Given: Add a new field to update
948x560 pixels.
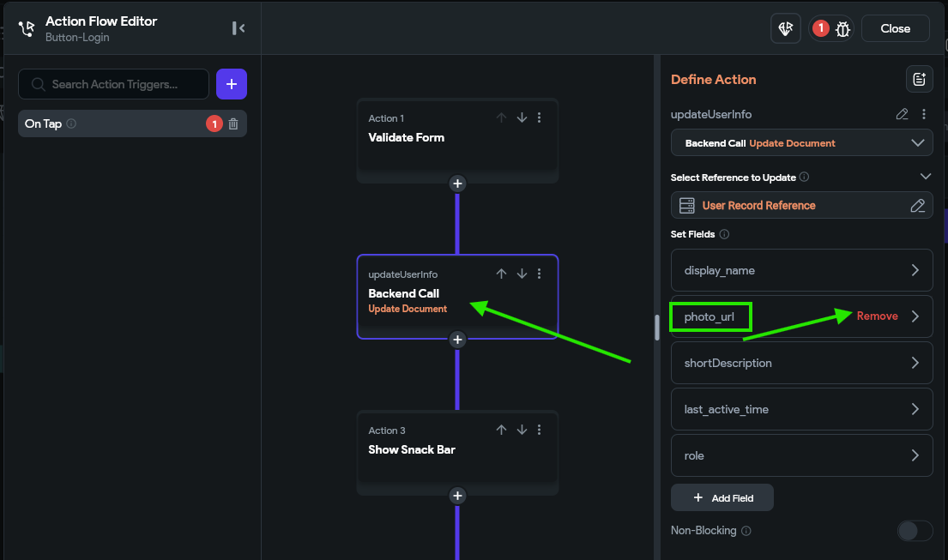Looking at the screenshot, I should [x=722, y=497].
